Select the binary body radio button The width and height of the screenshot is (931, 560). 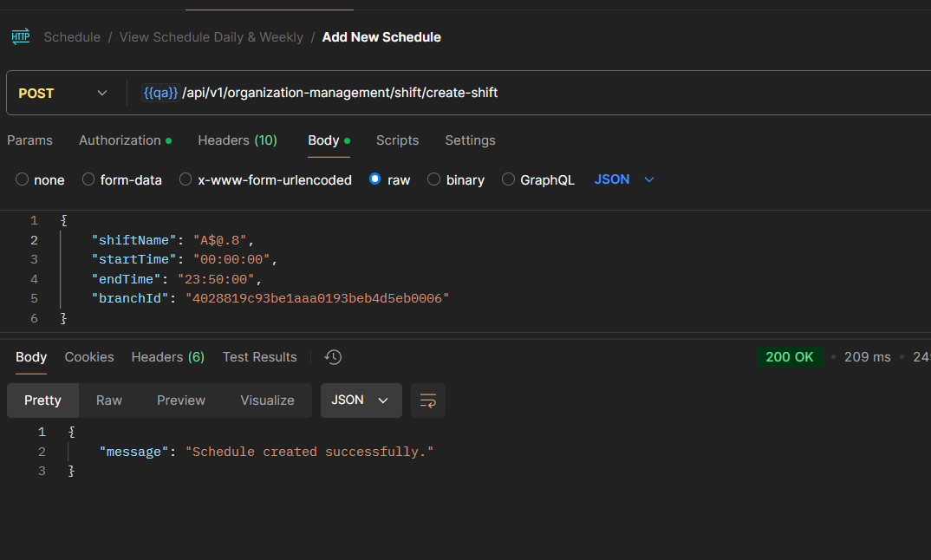click(434, 179)
